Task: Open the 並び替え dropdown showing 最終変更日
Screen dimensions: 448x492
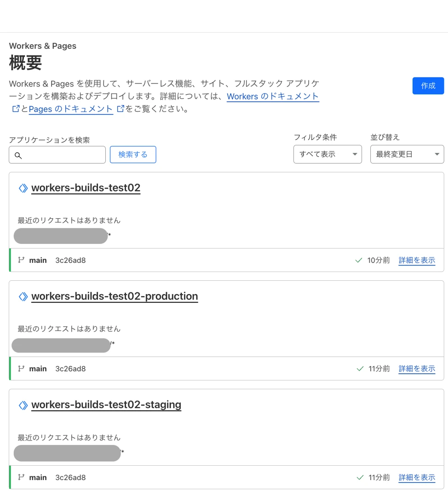Action: (407, 154)
